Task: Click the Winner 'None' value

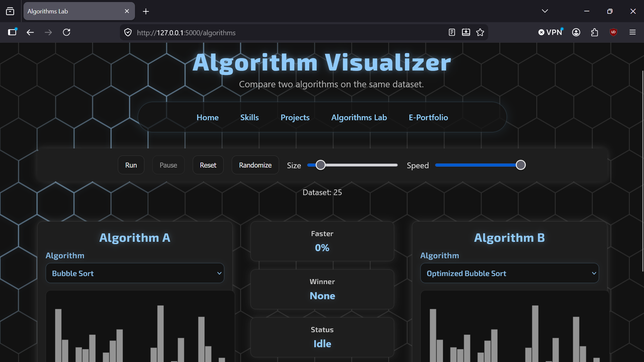Action: tap(322, 296)
